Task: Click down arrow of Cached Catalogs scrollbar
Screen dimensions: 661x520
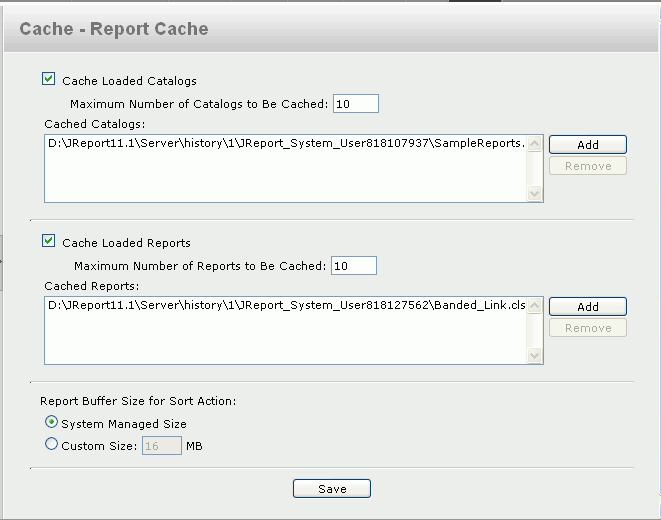Action: tap(535, 194)
